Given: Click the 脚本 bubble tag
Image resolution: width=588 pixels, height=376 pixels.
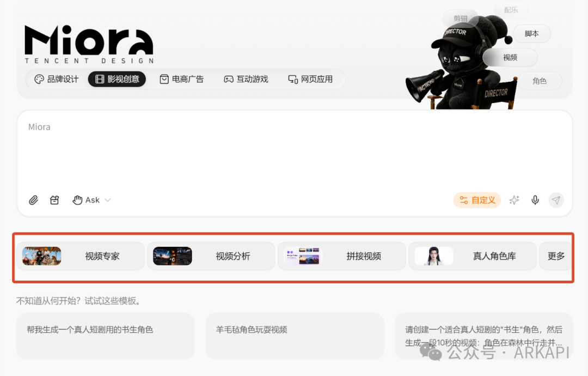Looking at the screenshot, I should point(531,34).
